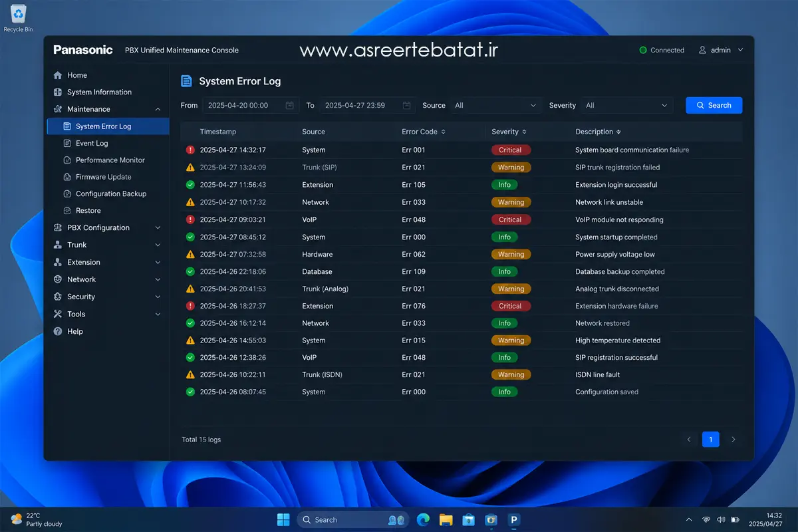Click the warning icon on Power supply voltage low row
This screenshot has height=532, width=798.
coord(190,254)
